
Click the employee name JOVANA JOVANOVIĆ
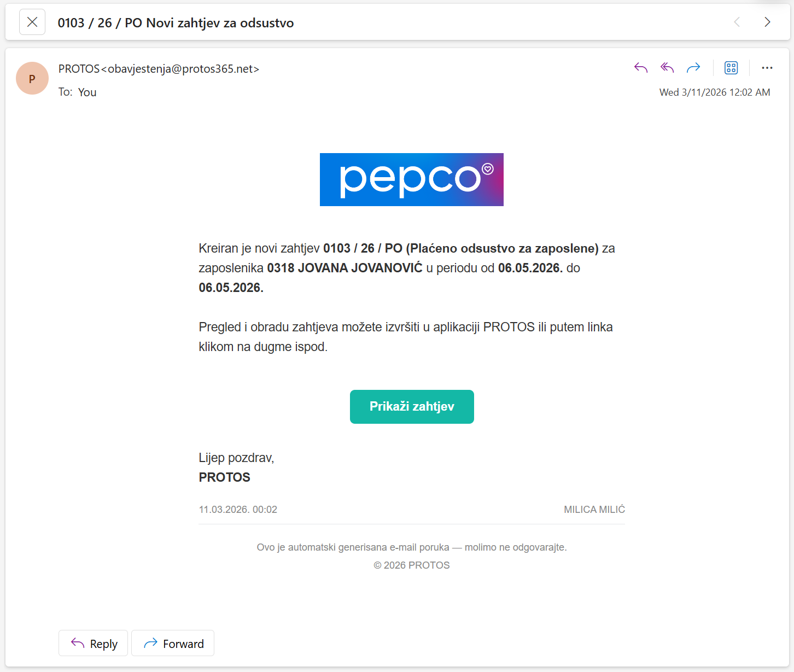click(x=360, y=268)
